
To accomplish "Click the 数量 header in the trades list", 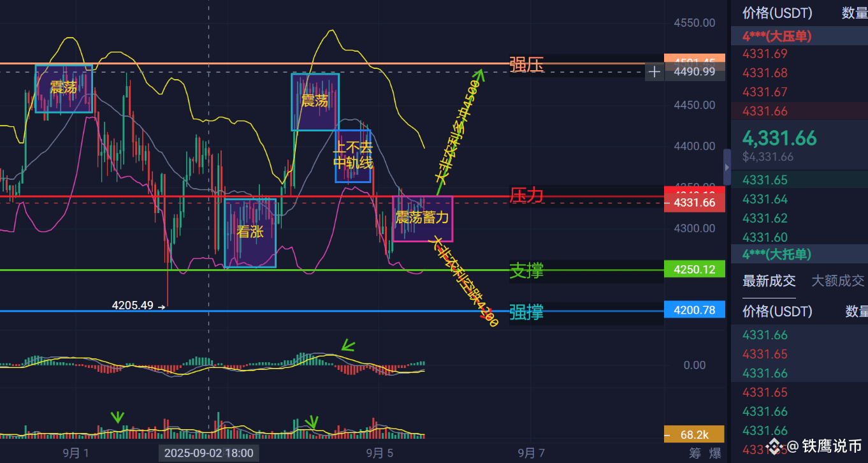I will coord(857,311).
